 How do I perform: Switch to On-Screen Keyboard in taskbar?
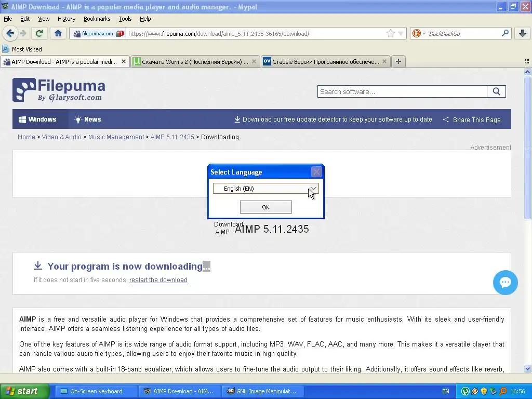coord(95,391)
